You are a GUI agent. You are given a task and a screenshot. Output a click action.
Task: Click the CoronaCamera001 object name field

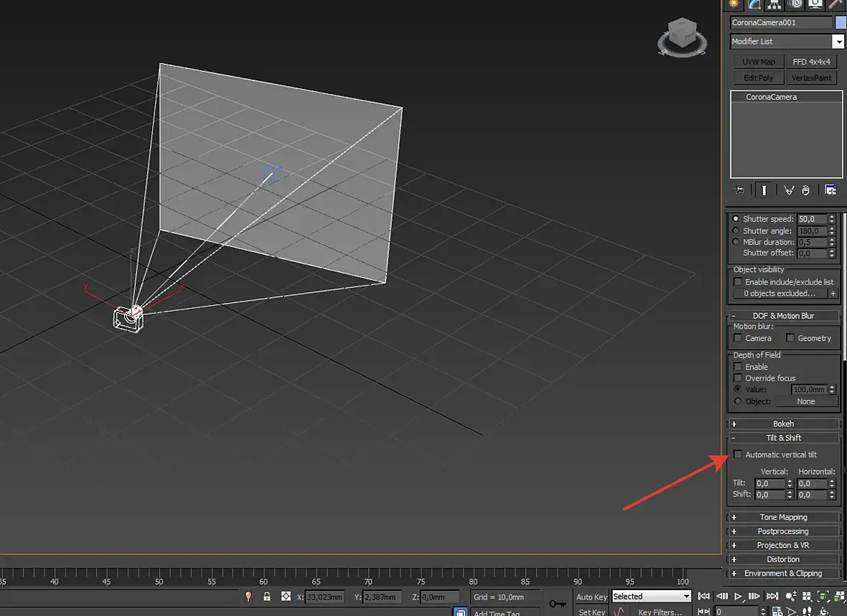pos(781,22)
